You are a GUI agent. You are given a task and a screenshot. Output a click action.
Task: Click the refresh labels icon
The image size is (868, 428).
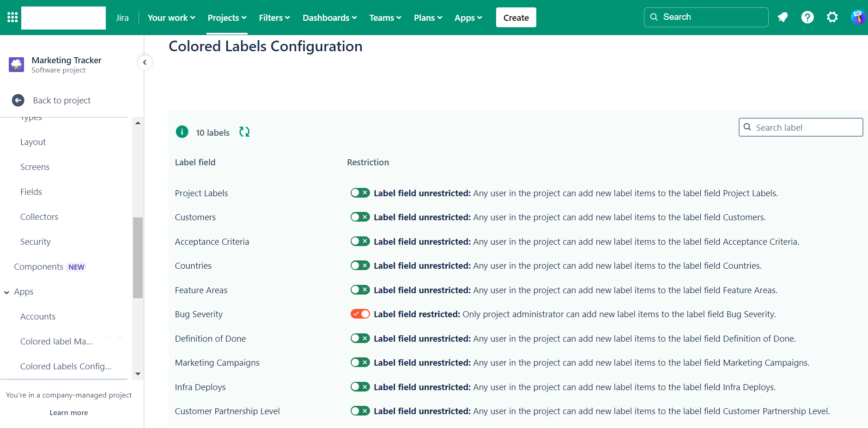click(x=244, y=132)
